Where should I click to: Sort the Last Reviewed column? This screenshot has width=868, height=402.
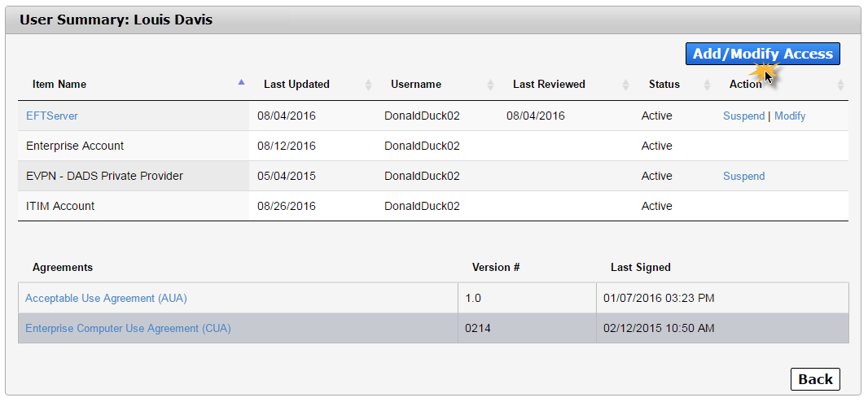point(625,85)
